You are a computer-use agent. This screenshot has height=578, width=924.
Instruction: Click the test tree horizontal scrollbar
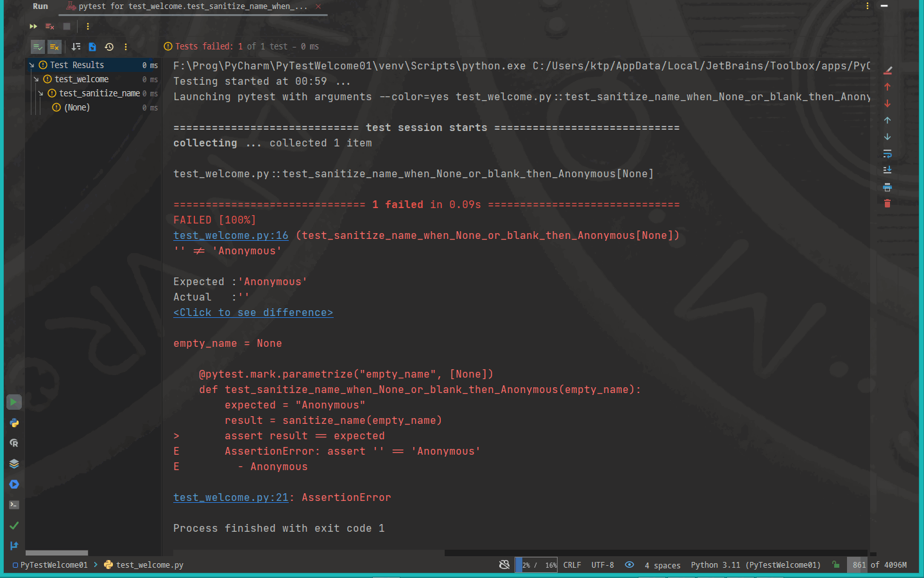tap(56, 553)
